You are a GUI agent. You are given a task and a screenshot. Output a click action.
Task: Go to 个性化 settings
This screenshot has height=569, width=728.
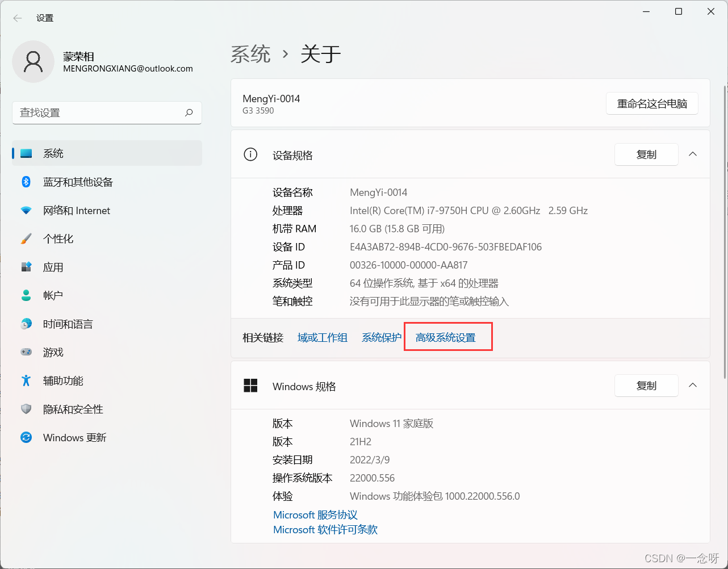tap(107, 239)
